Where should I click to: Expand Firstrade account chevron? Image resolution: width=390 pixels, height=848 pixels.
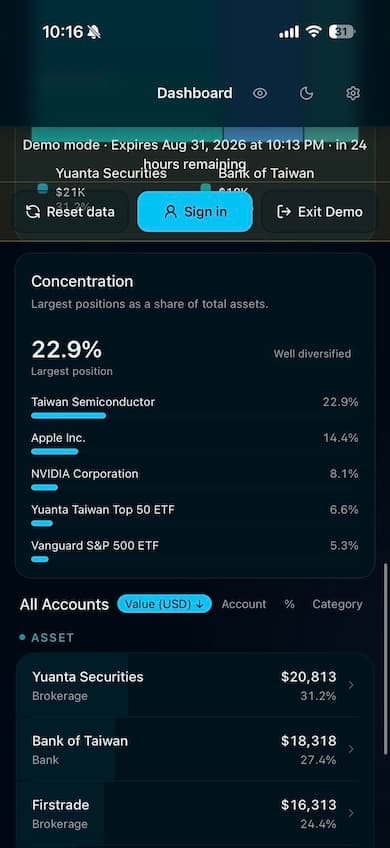click(351, 813)
